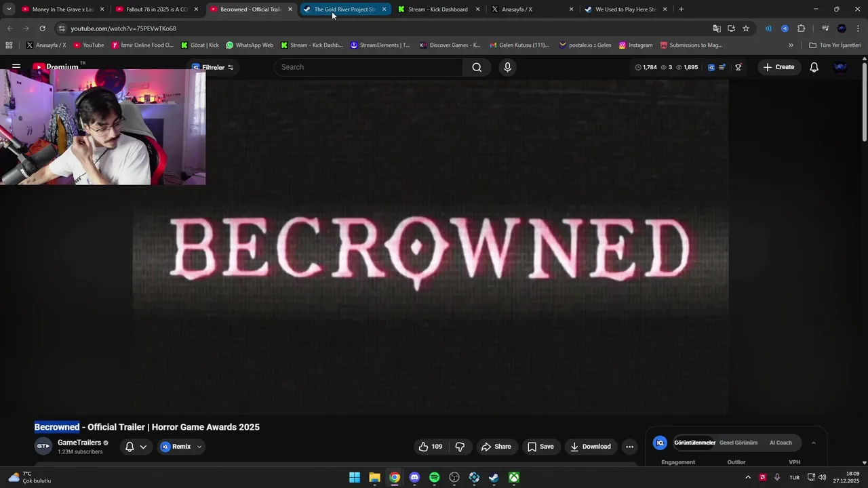This screenshot has height=488, width=868.
Task: Open the WhatsApp Web bookmark
Action: coord(250,45)
